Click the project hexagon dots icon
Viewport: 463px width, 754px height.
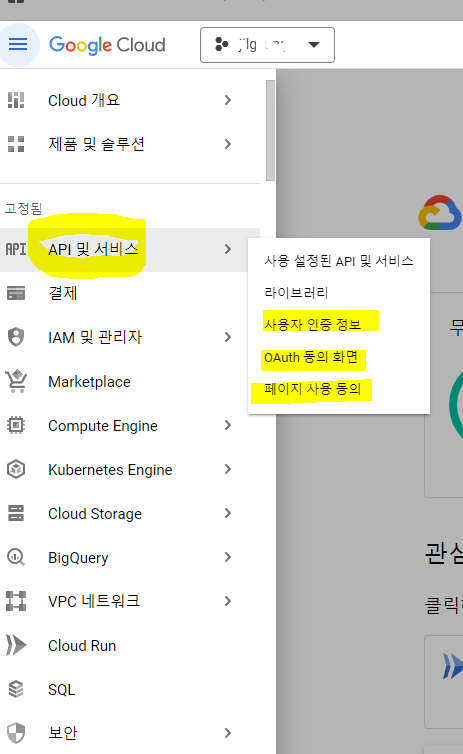[222, 44]
